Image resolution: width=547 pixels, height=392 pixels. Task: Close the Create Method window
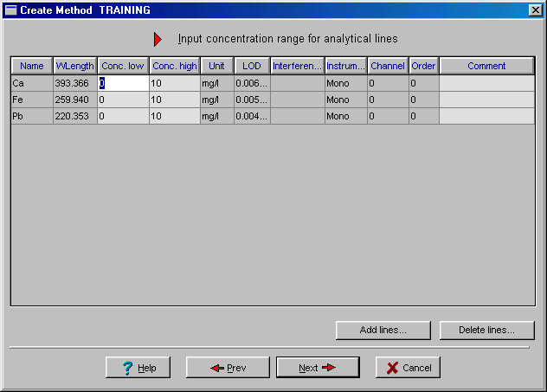click(536, 10)
